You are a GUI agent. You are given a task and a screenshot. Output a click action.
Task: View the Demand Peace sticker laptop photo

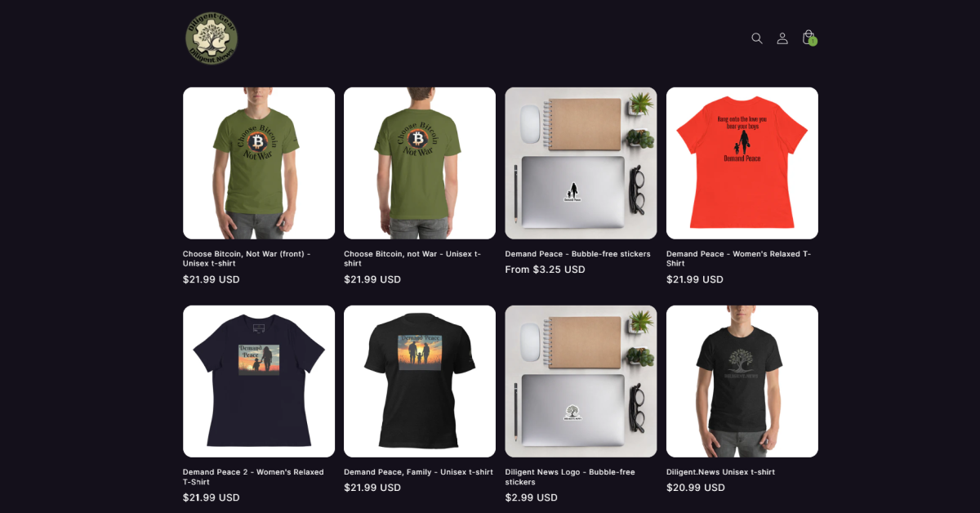pyautogui.click(x=581, y=163)
